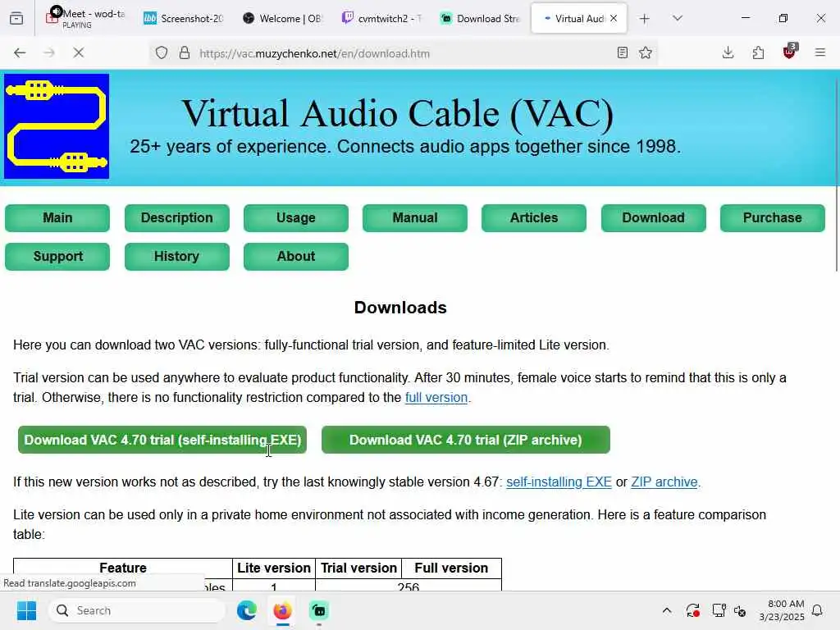The height and width of the screenshot is (630, 840).
Task: Open Support page button
Action: click(x=57, y=257)
